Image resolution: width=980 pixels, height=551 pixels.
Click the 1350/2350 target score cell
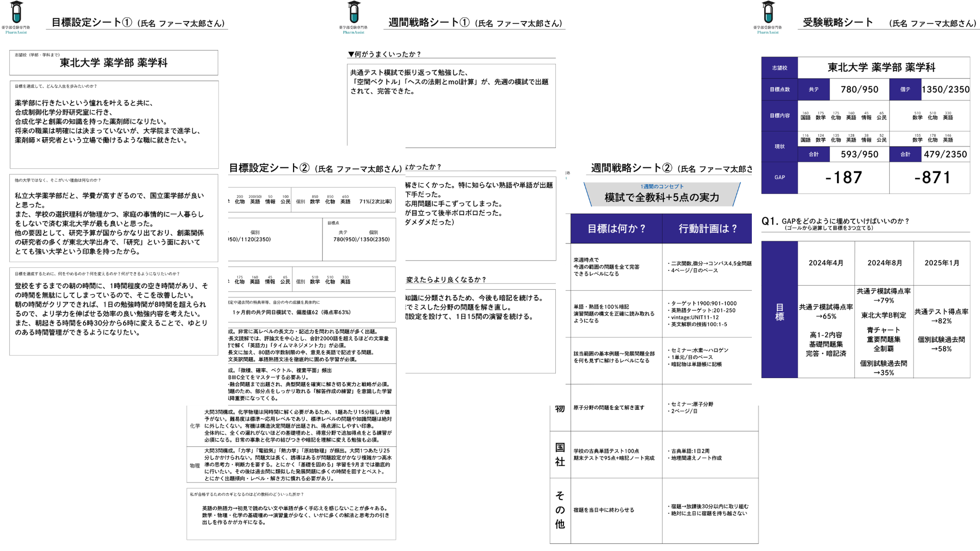coord(945,89)
